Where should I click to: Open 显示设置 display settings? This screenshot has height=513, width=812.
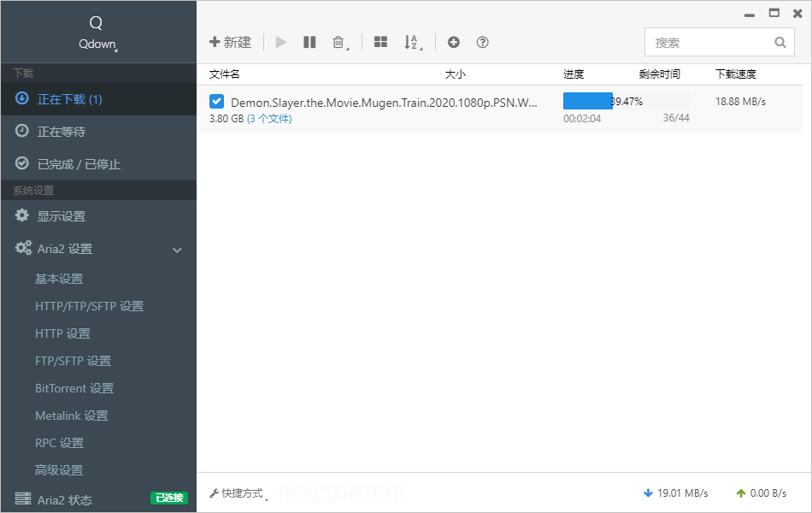click(x=98, y=216)
